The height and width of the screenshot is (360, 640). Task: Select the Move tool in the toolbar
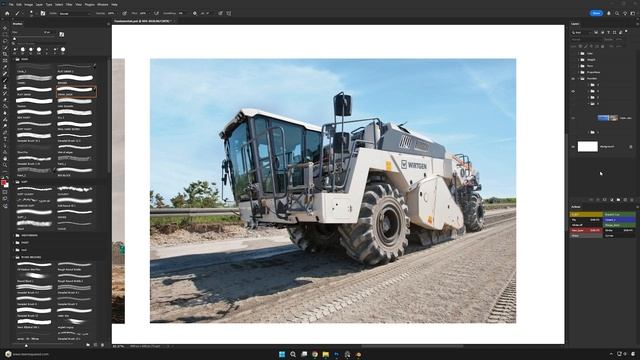coord(5,28)
